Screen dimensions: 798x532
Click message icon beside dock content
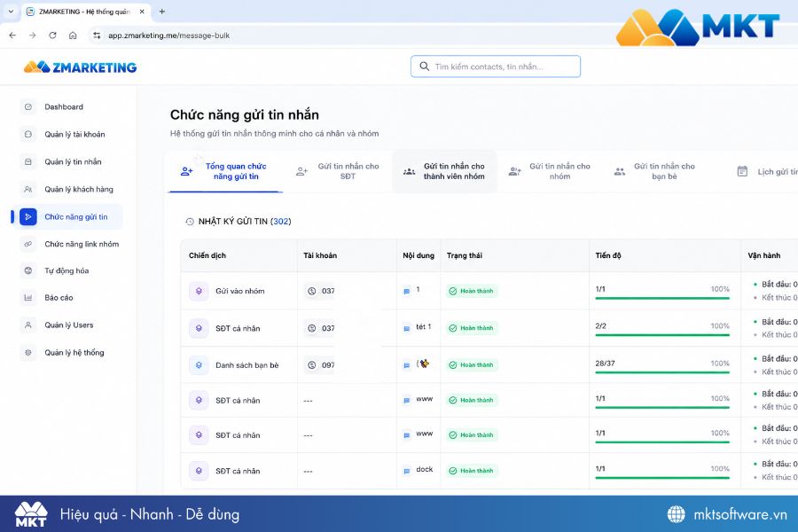point(407,471)
